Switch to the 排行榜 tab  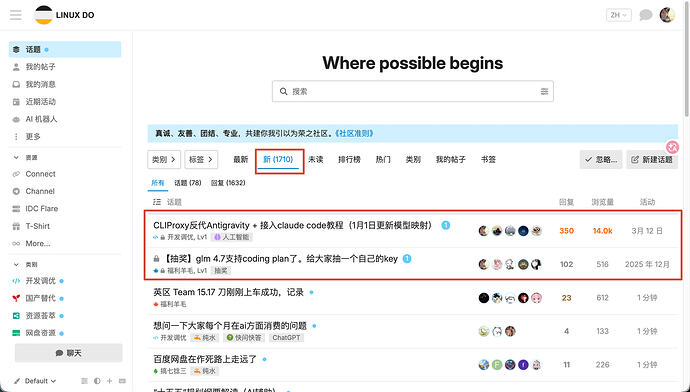point(349,160)
